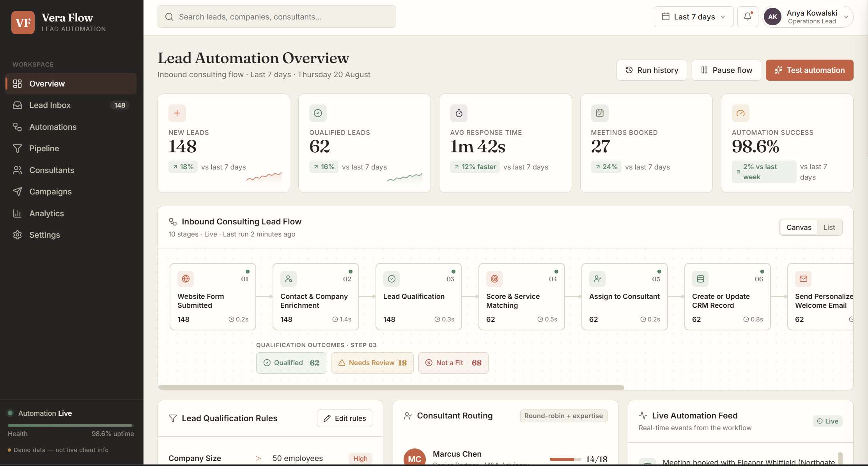Expand the Anya Kowalski profile menu
The image size is (868, 466).
pyautogui.click(x=808, y=17)
